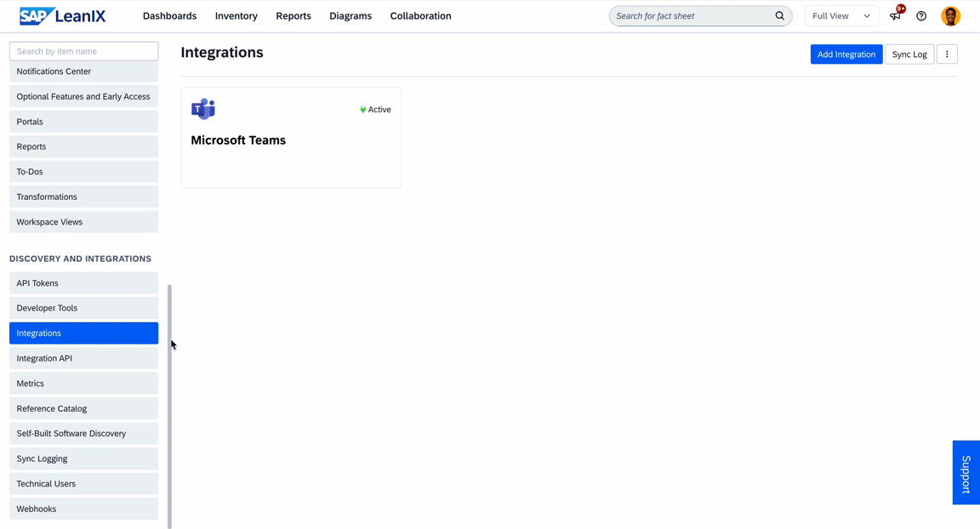This screenshot has width=980, height=529.
Task: Click the Active status label
Action: click(x=379, y=110)
